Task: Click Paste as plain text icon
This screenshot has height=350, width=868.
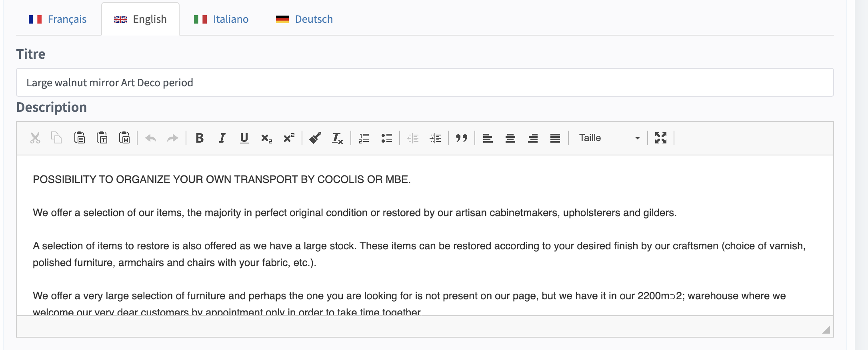Action: tap(102, 138)
